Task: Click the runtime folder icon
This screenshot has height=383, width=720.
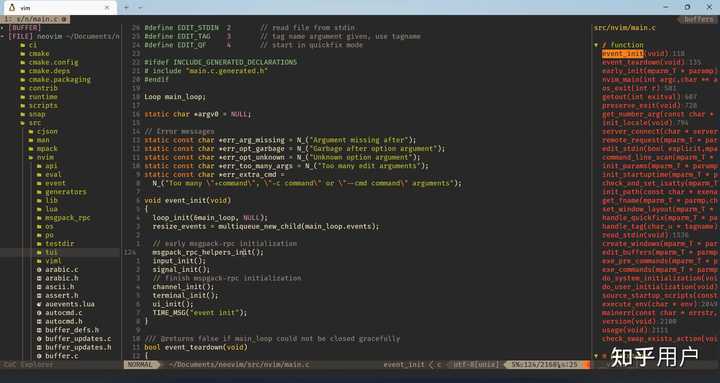Action: [x=22, y=97]
